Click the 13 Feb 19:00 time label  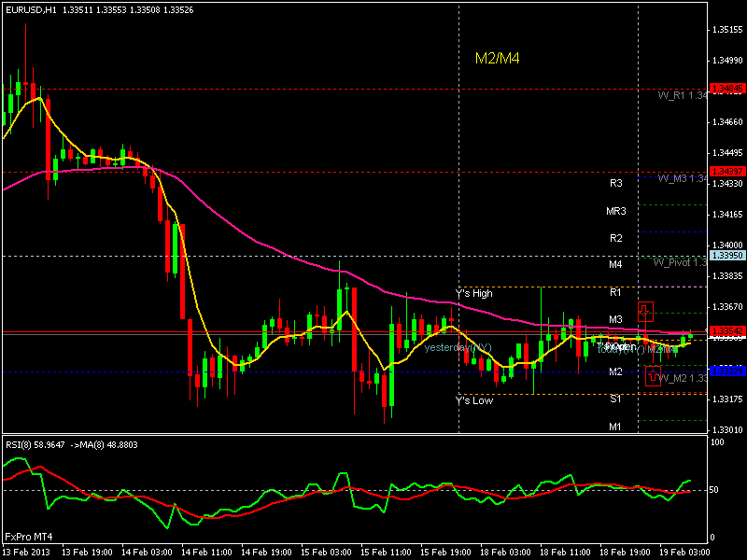[x=87, y=553]
